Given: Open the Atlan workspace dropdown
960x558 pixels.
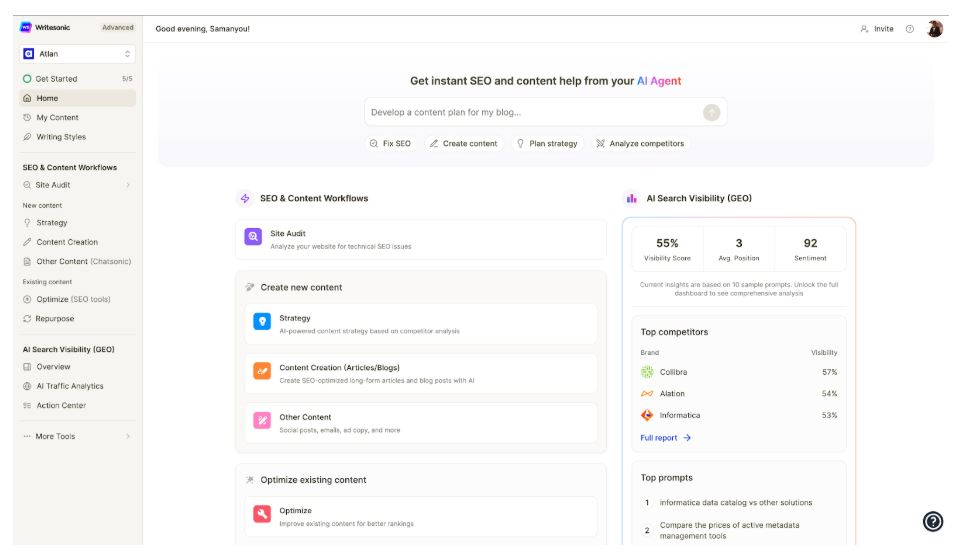Looking at the screenshot, I should [77, 54].
